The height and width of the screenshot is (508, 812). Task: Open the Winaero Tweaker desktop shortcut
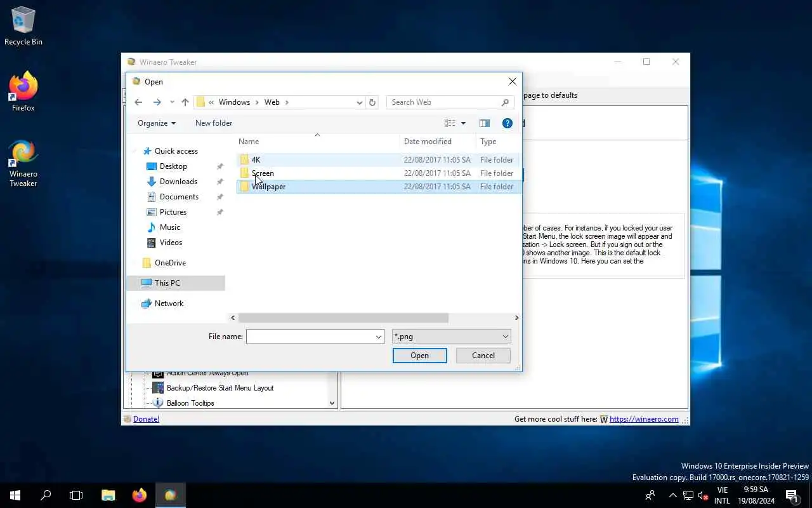(x=23, y=164)
